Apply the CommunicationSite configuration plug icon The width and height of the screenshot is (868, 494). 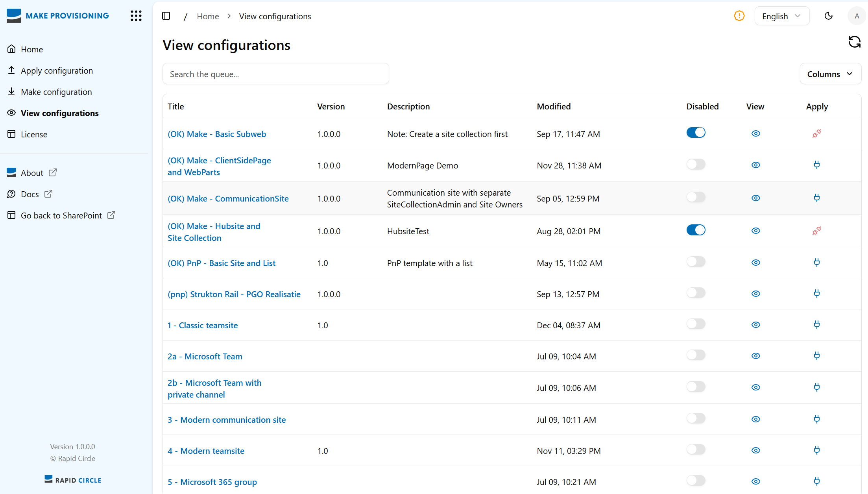coord(816,198)
